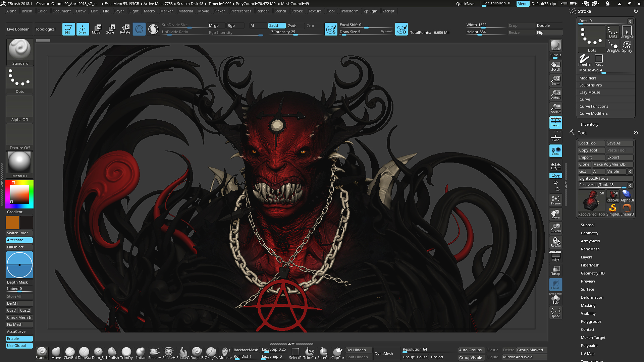This screenshot has height=362, width=644.
Task: Click the Actual size icon
Action: point(555,95)
